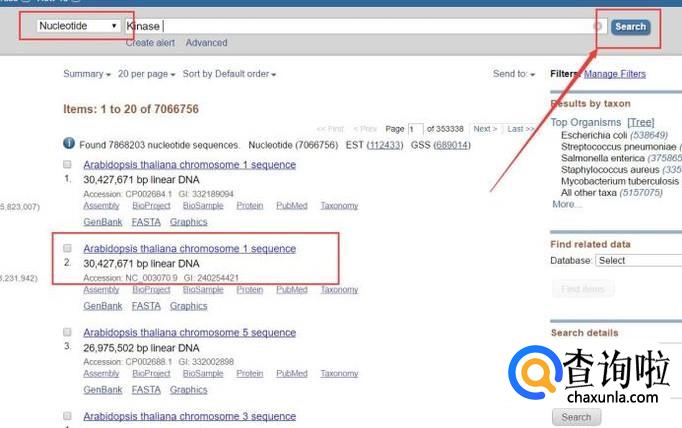Open Protein link for result 2
682x428 pixels.
pyautogui.click(x=250, y=290)
